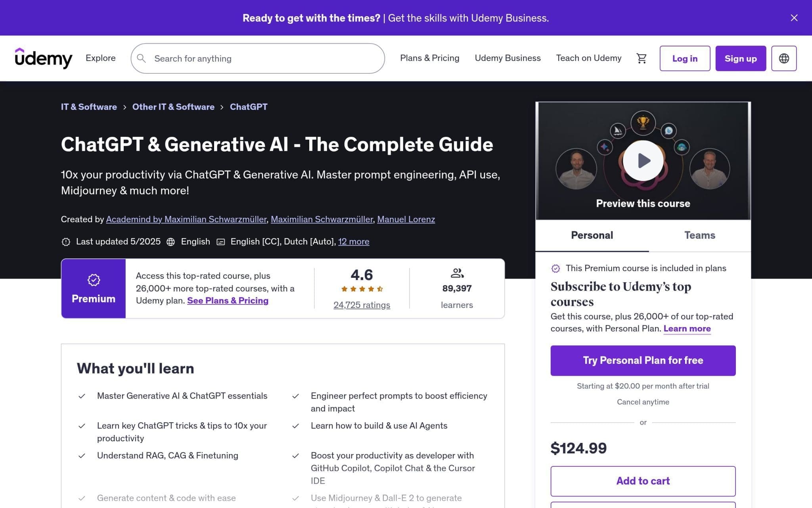812x508 pixels.
Task: Click checkmark beside Engineer perfect prompts
Action: [x=295, y=396]
